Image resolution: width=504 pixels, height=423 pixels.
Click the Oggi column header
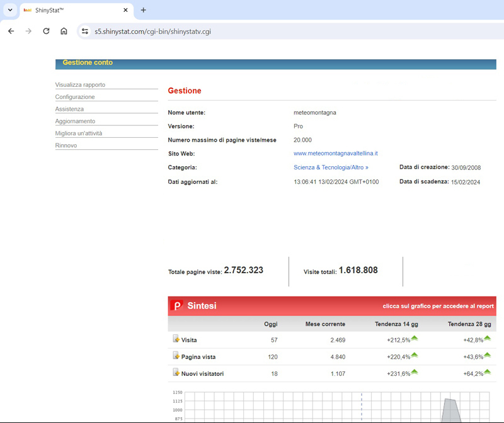[271, 324]
